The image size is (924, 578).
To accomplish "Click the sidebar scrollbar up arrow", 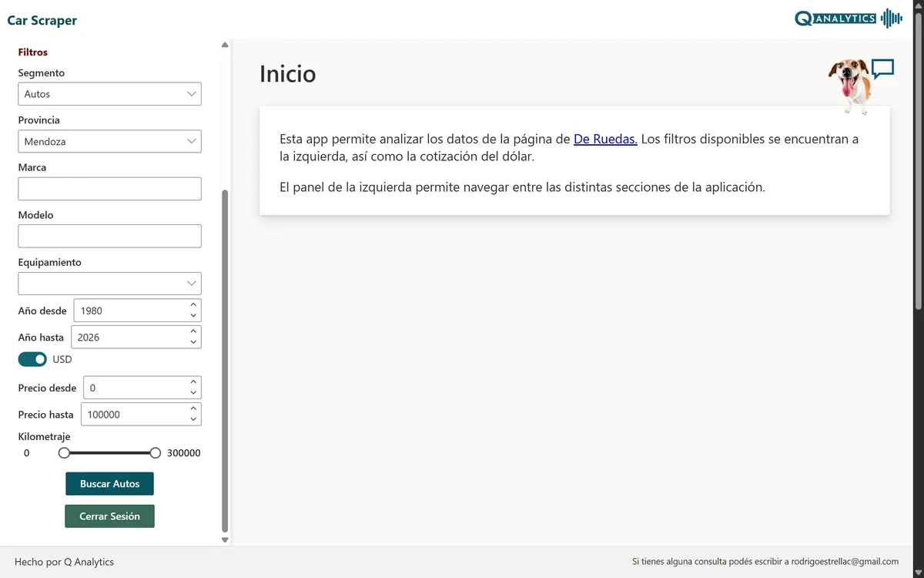I will [x=225, y=45].
